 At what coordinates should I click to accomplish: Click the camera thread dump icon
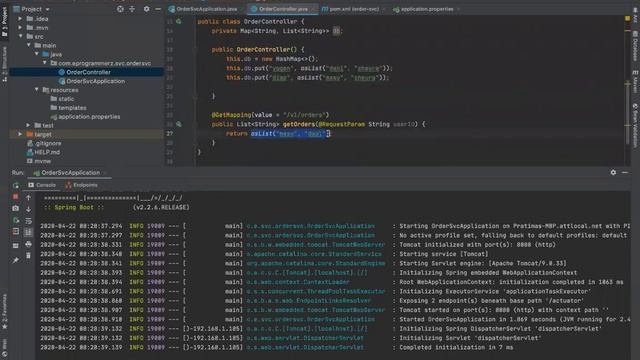coord(16,208)
